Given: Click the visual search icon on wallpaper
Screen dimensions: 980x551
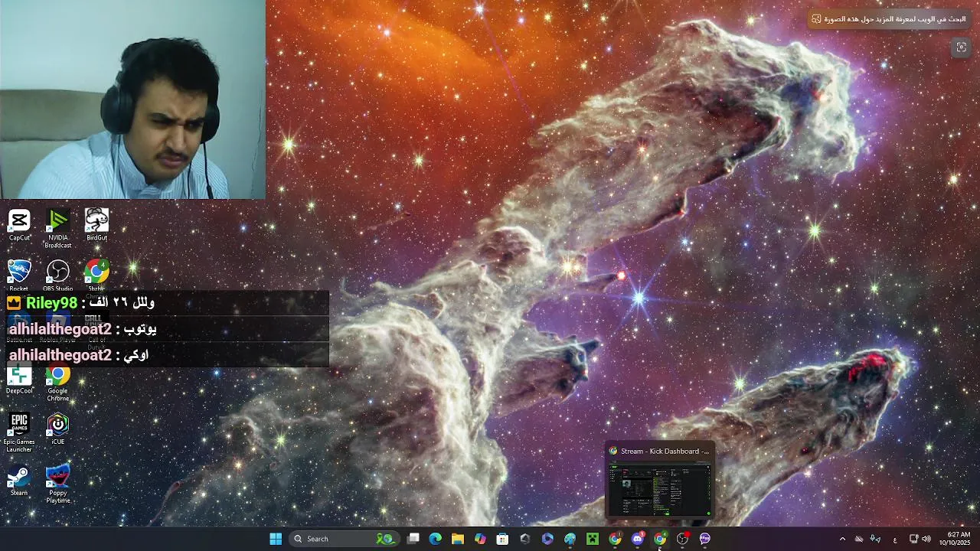Looking at the screenshot, I should tap(962, 47).
